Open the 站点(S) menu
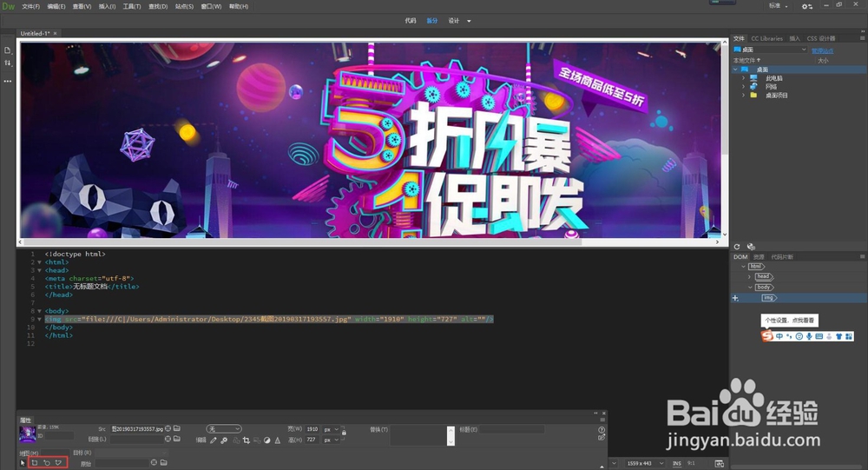This screenshot has width=868, height=470. coord(184,7)
